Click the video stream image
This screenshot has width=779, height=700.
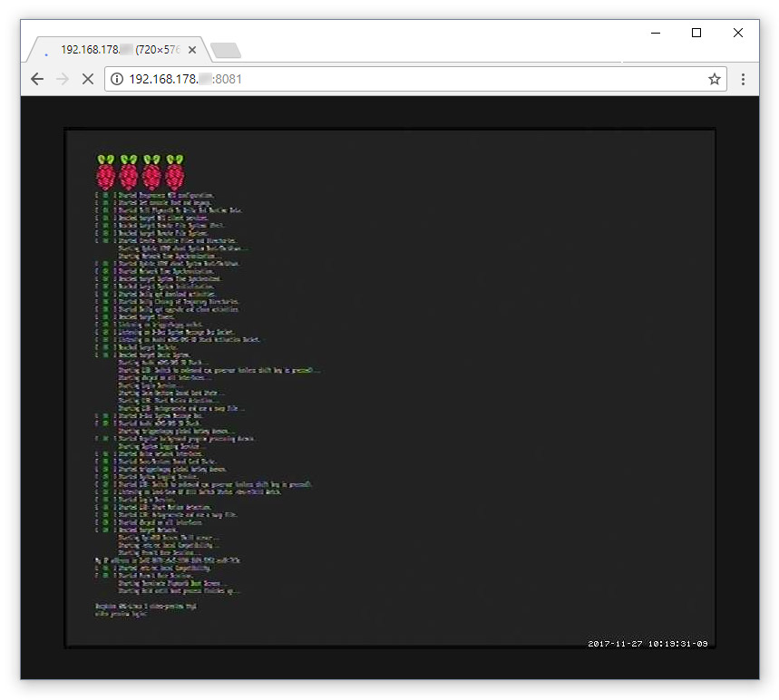pos(390,388)
